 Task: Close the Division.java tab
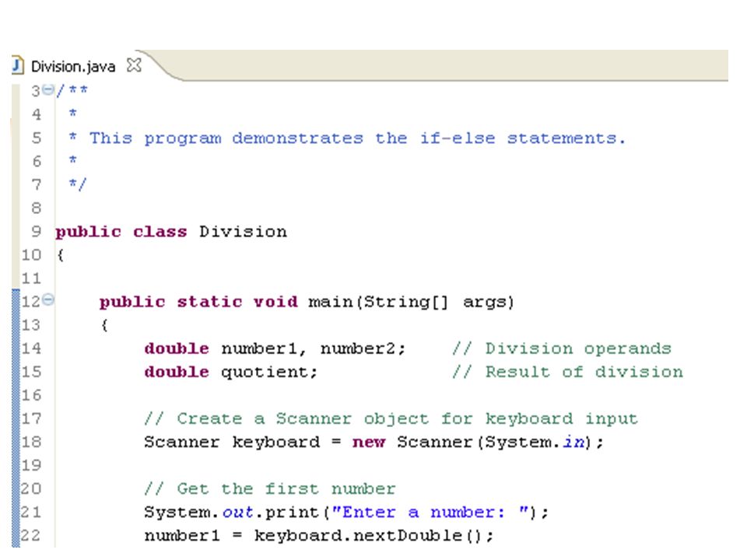coord(134,65)
